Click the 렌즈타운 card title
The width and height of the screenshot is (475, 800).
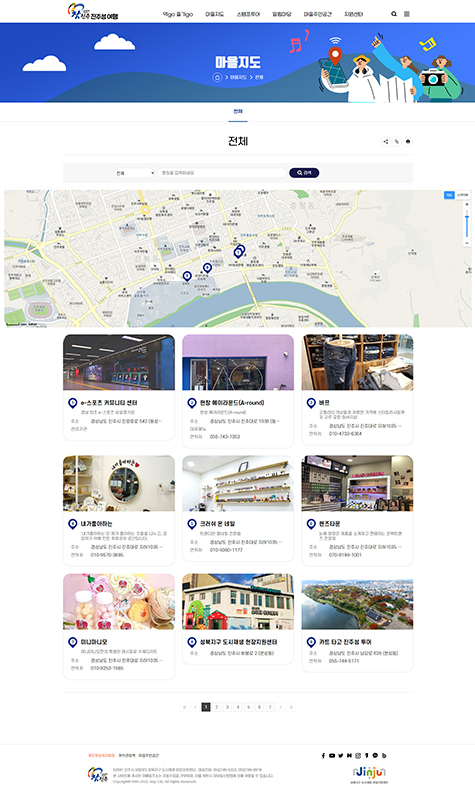(x=330, y=524)
